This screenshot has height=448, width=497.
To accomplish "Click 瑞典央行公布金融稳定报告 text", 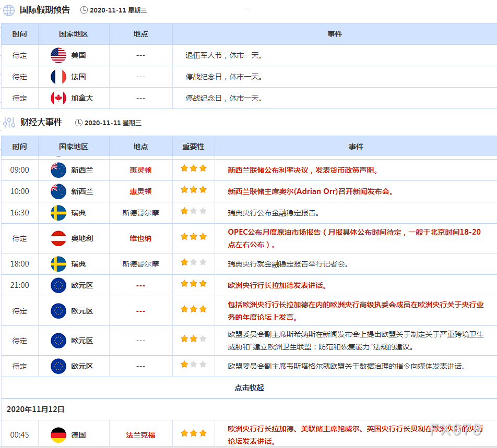I will tap(273, 213).
